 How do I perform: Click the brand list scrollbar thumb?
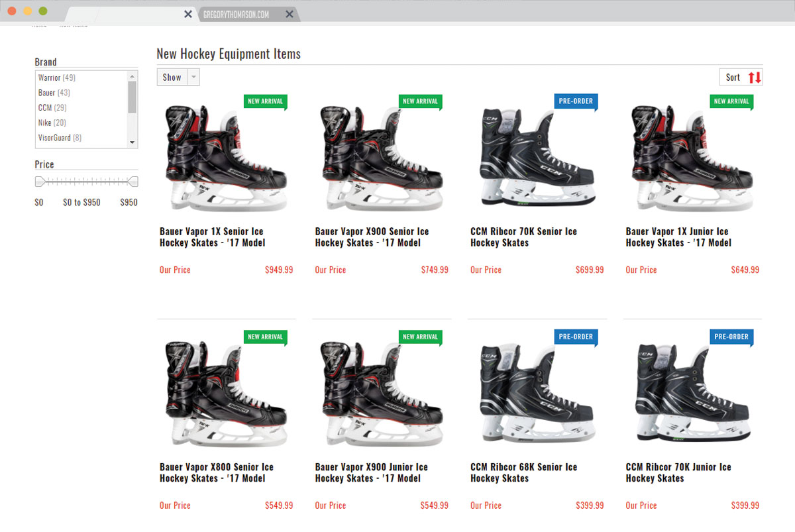point(132,97)
